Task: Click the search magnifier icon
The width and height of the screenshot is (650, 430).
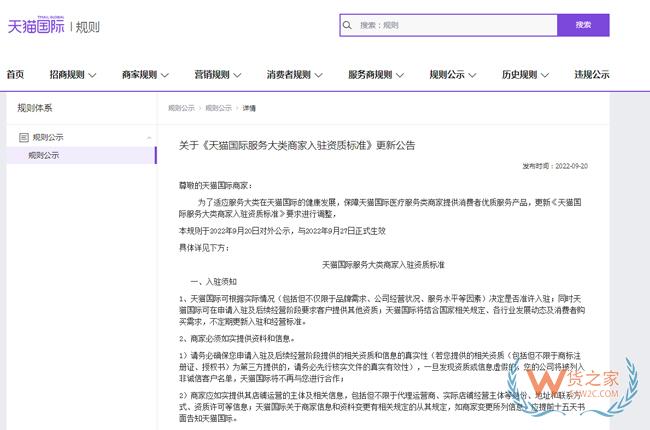Action: [x=347, y=25]
